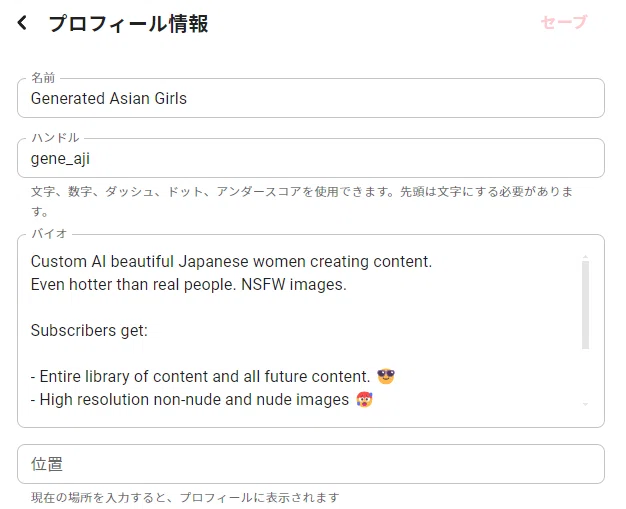
Task: Click the down arrow of the bio scrollbar
Action: [x=585, y=404]
